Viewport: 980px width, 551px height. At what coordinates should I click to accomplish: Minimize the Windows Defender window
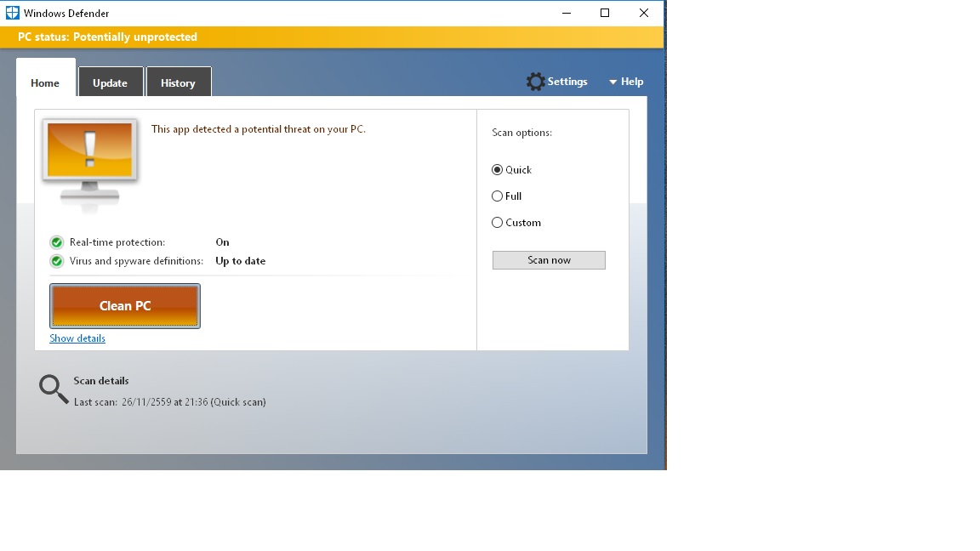click(567, 13)
